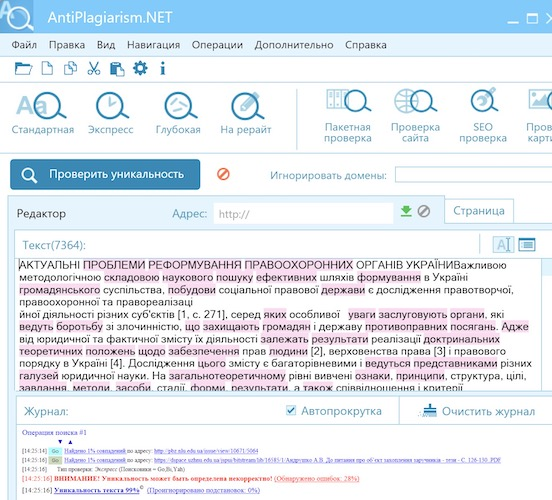
Task: Click the red stop-check icon
Action: [x=223, y=174]
